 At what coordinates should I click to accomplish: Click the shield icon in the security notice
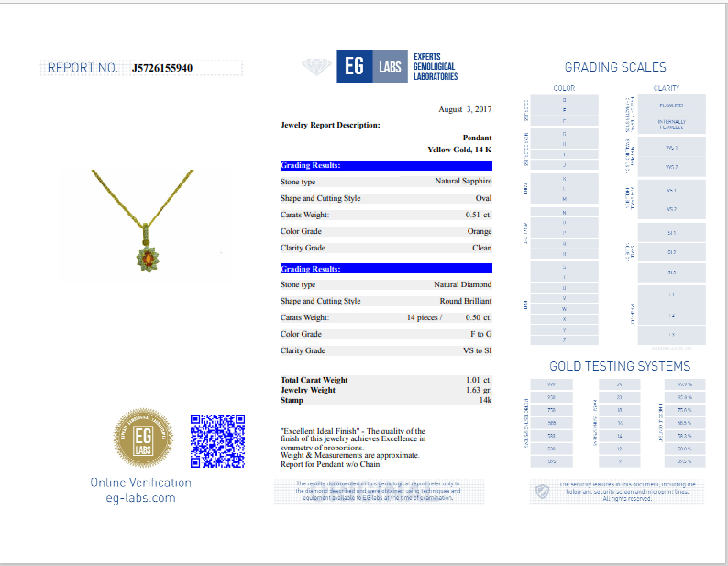point(543,493)
